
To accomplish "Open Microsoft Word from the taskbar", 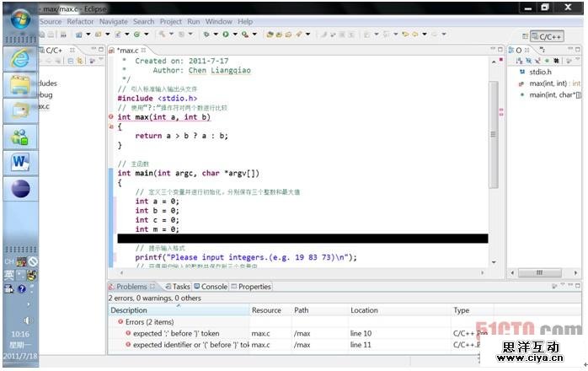I will point(19,162).
